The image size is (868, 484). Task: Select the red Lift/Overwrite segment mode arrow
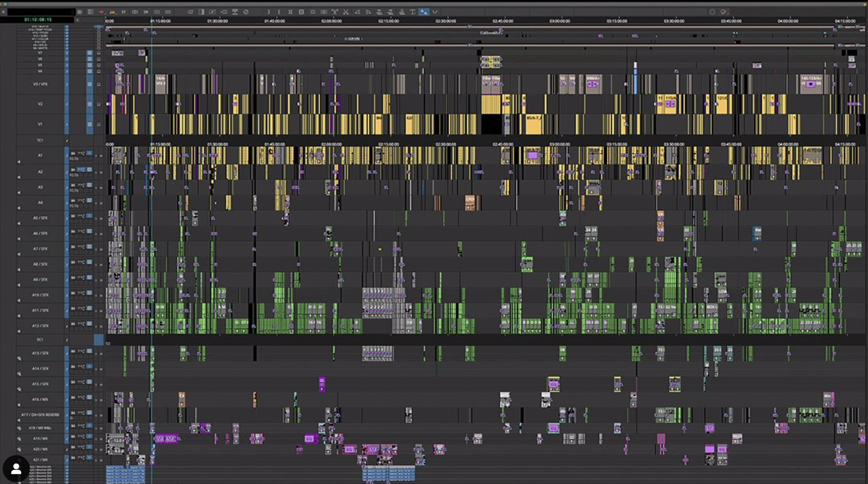(101, 11)
